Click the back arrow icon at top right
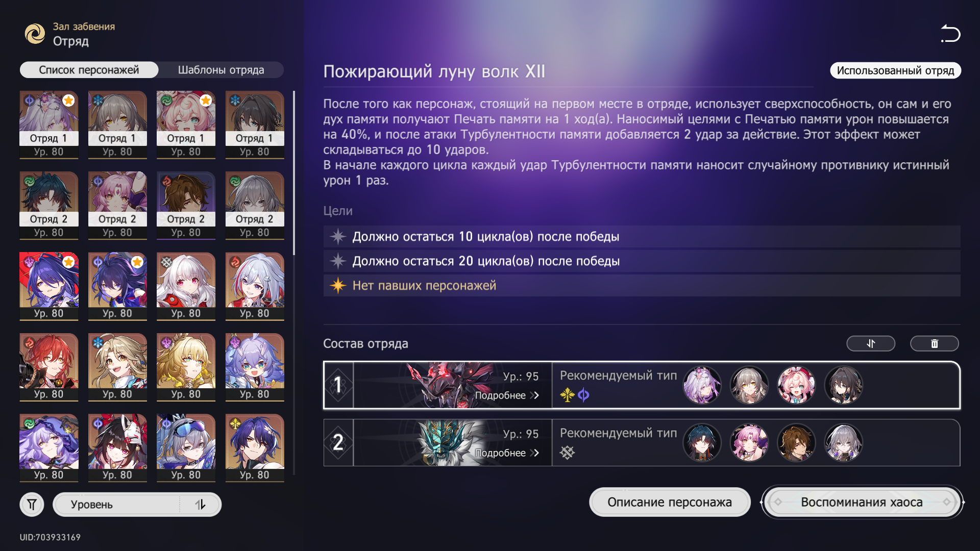 pos(950,34)
